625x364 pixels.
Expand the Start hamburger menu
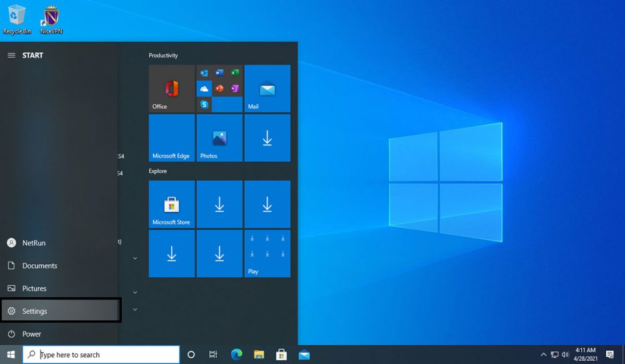pyautogui.click(x=11, y=56)
